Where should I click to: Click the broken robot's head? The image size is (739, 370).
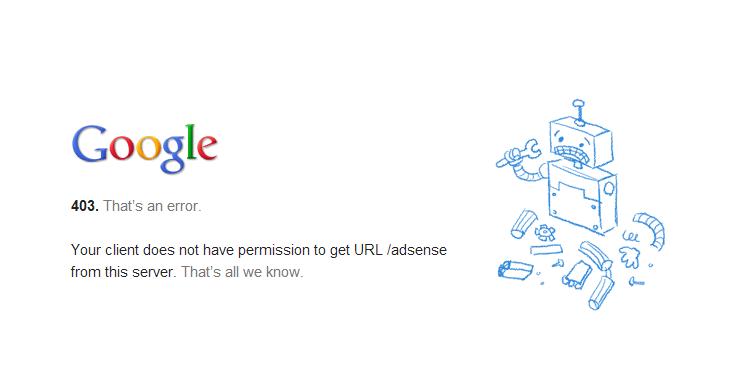click(582, 143)
